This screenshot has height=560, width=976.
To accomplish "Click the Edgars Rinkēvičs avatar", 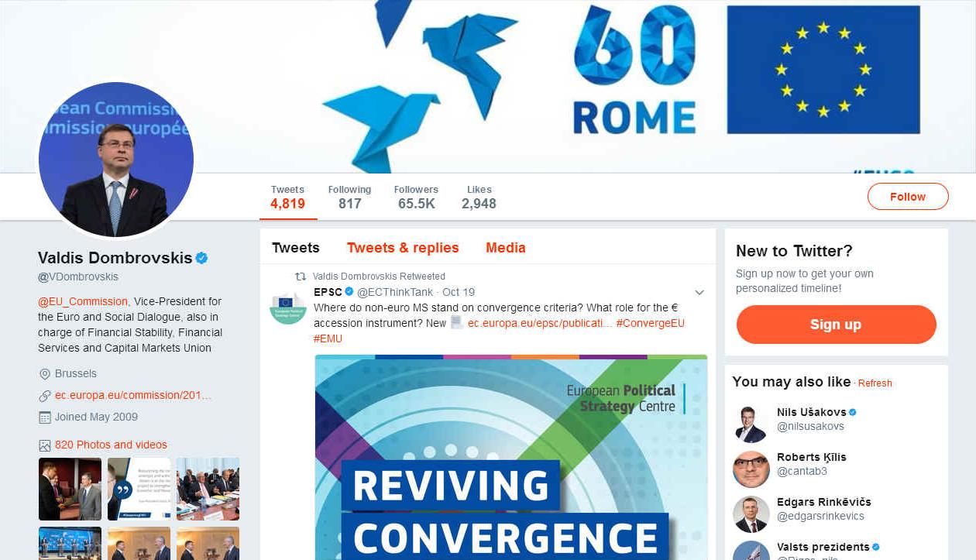I will coord(751,514).
